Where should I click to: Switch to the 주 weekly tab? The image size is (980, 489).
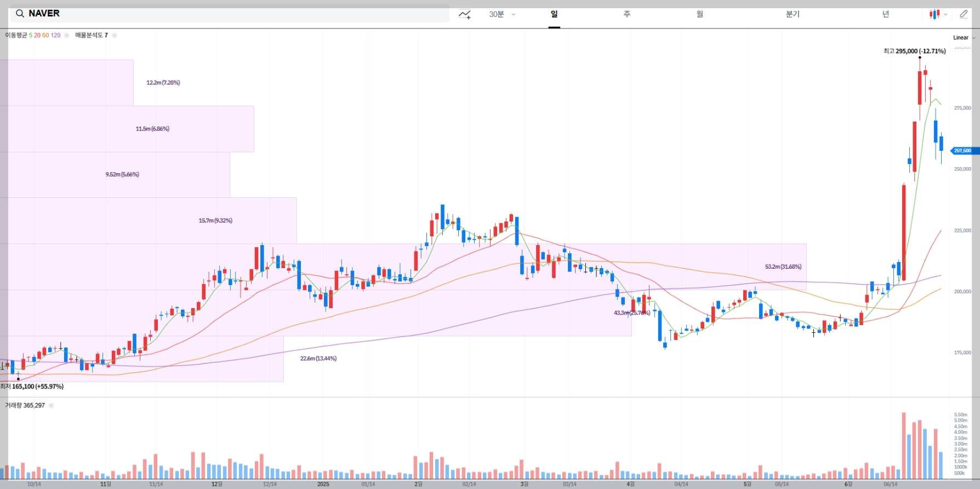pyautogui.click(x=627, y=14)
